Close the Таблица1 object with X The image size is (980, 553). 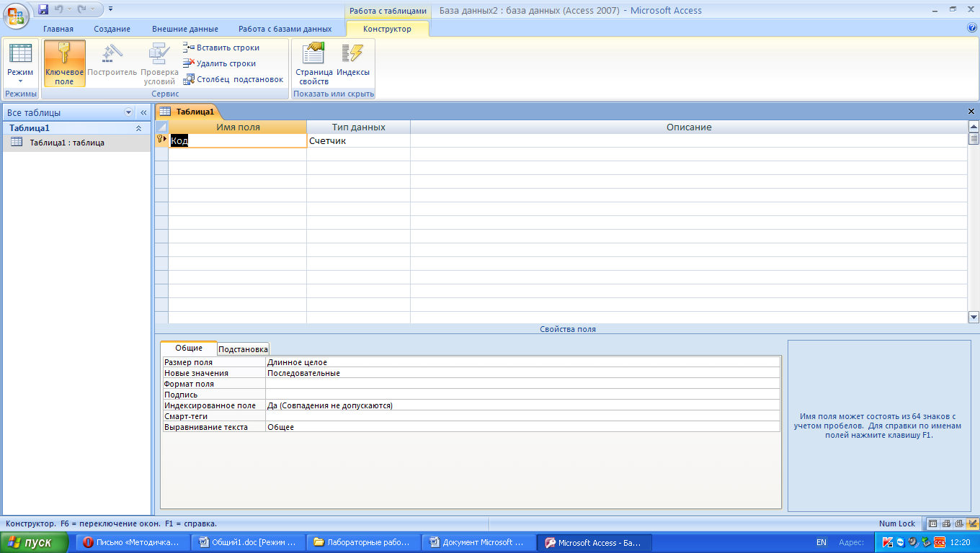click(x=971, y=112)
